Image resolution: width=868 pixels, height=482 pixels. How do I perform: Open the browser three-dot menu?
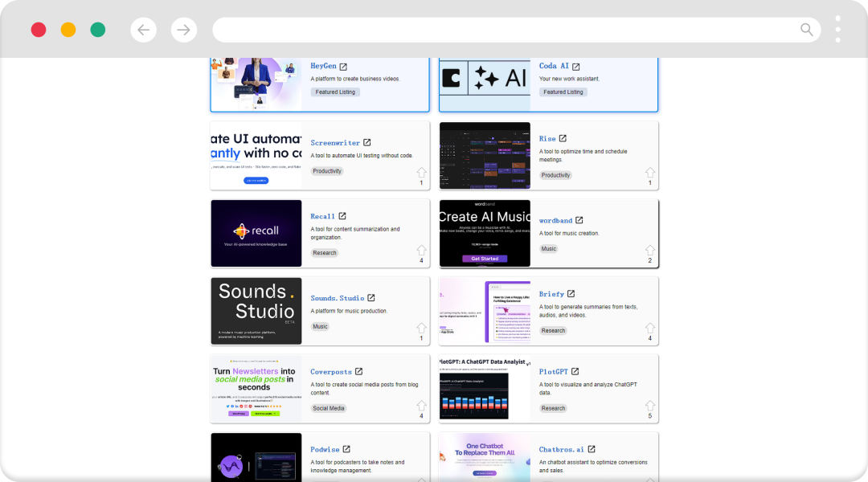[x=837, y=30]
